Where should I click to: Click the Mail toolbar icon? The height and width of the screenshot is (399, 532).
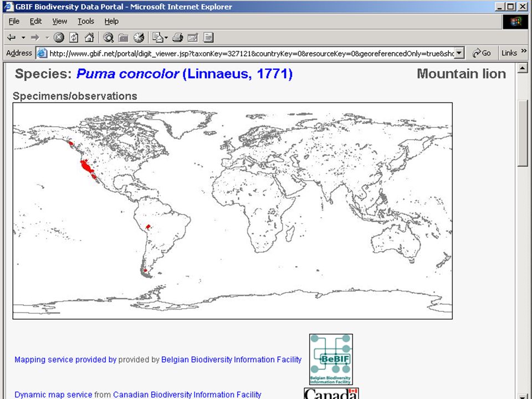click(x=158, y=37)
